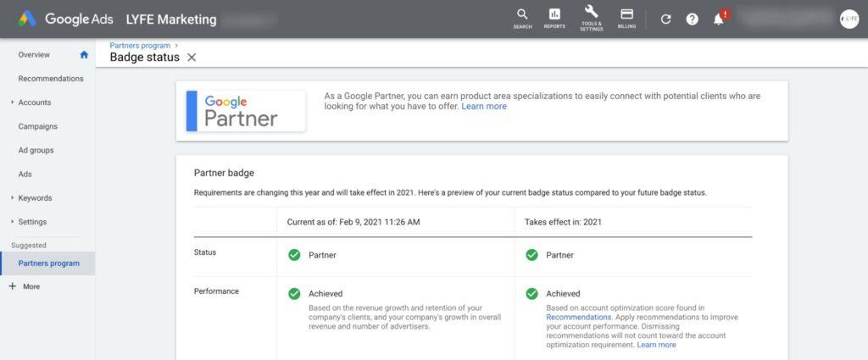Open the Billing card icon
Screen dimensions: 868x360
point(626,19)
